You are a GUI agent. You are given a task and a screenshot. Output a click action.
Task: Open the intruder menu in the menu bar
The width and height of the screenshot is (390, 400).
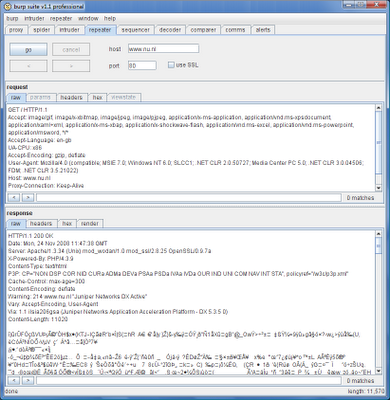click(34, 19)
